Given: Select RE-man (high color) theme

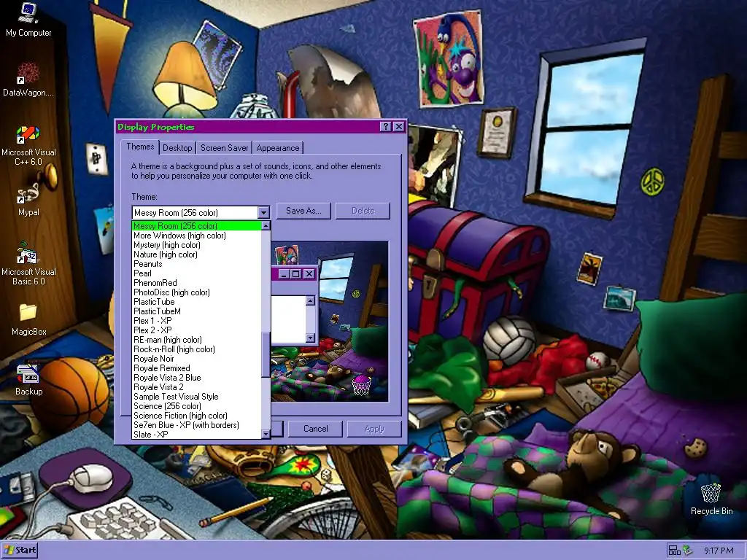Looking at the screenshot, I should pyautogui.click(x=197, y=340).
